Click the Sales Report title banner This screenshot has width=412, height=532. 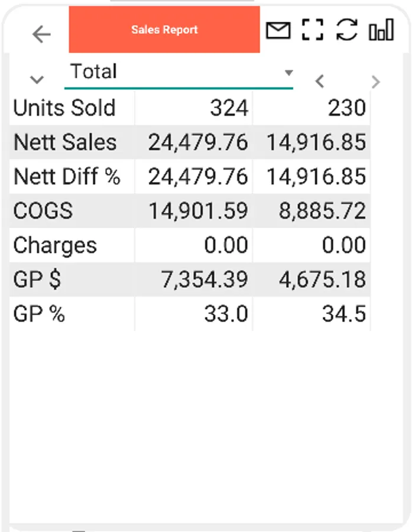pos(164,30)
